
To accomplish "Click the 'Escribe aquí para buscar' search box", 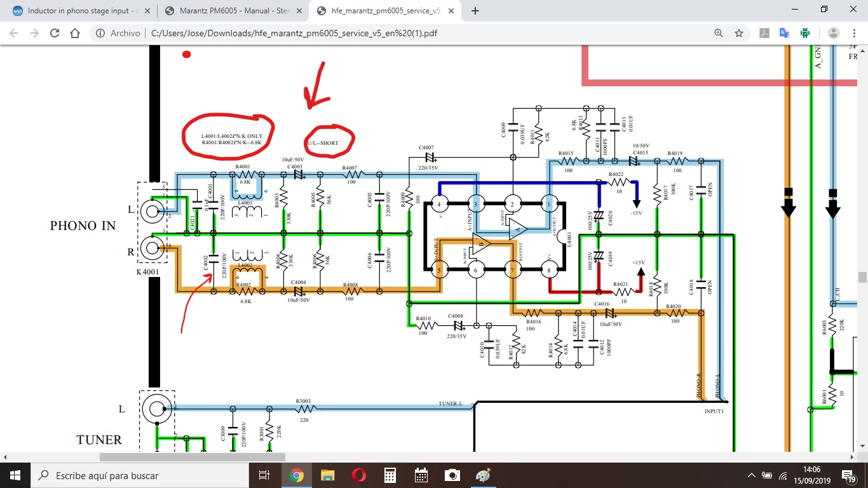I will point(139,475).
